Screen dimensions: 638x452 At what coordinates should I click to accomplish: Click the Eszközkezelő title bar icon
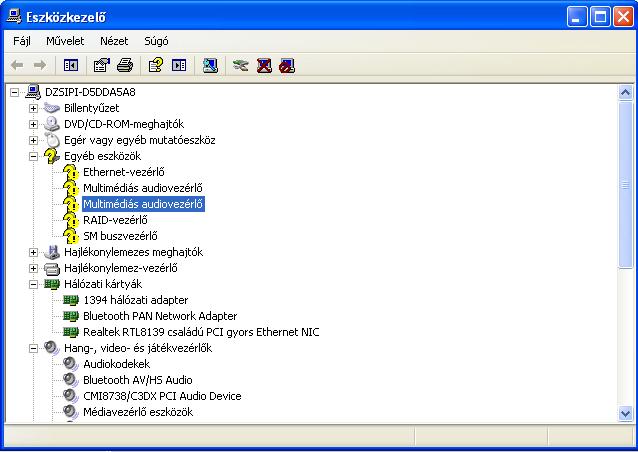[14, 17]
